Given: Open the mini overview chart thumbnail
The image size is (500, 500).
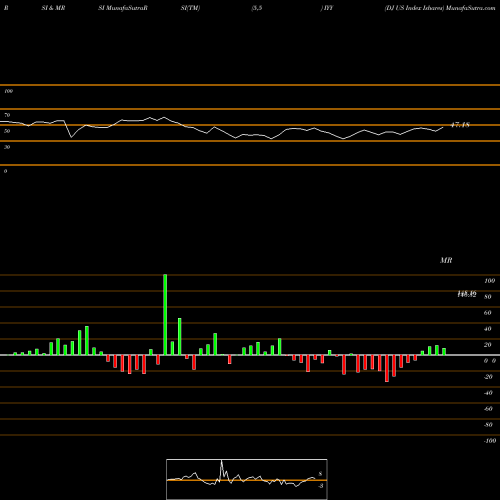Looking at the screenshot, I should [x=247, y=479].
